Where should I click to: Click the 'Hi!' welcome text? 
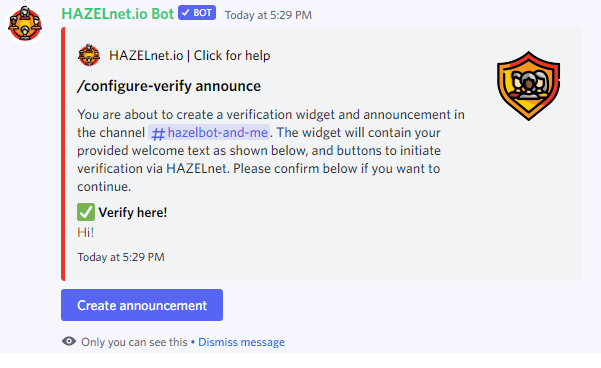pyautogui.click(x=85, y=232)
